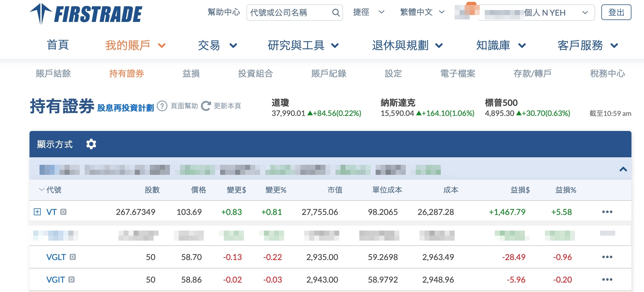Click the 截至10:59 am timestamp
Image resolution: width=644 pixels, height=292 pixels.
pyautogui.click(x=610, y=113)
